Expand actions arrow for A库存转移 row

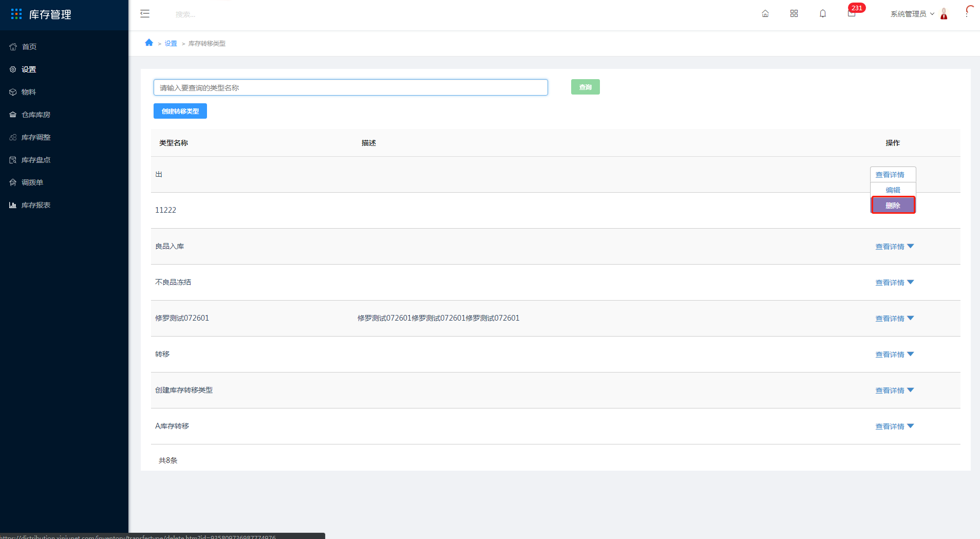[911, 426]
